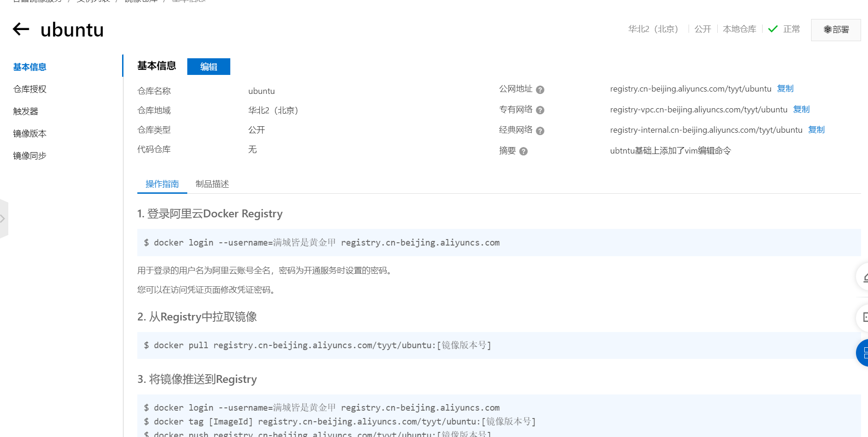The height and width of the screenshot is (437, 868).
Task: Click the docker login command under section 3
Action: 322,408
